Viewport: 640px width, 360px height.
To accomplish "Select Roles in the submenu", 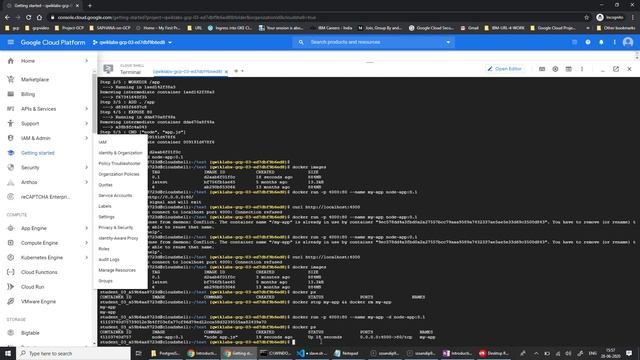I will pos(104,249).
